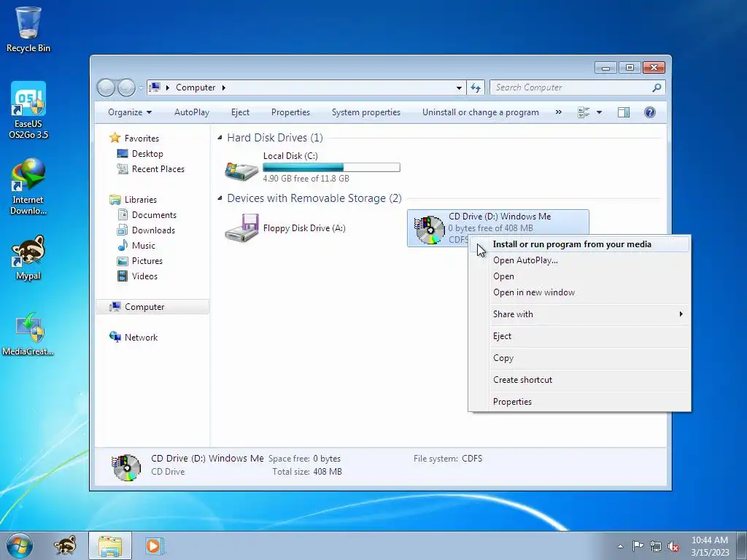Click the search magnifier icon
This screenshot has width=747, height=560.
(657, 87)
